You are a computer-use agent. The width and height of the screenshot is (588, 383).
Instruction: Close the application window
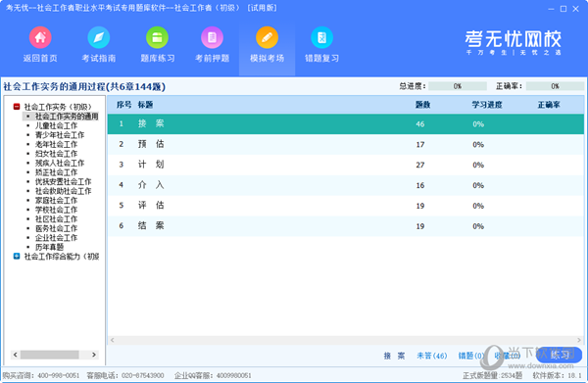pyautogui.click(x=575, y=9)
